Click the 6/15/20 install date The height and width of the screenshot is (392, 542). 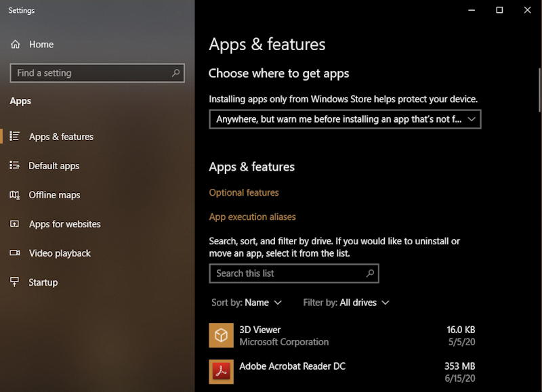460,378
